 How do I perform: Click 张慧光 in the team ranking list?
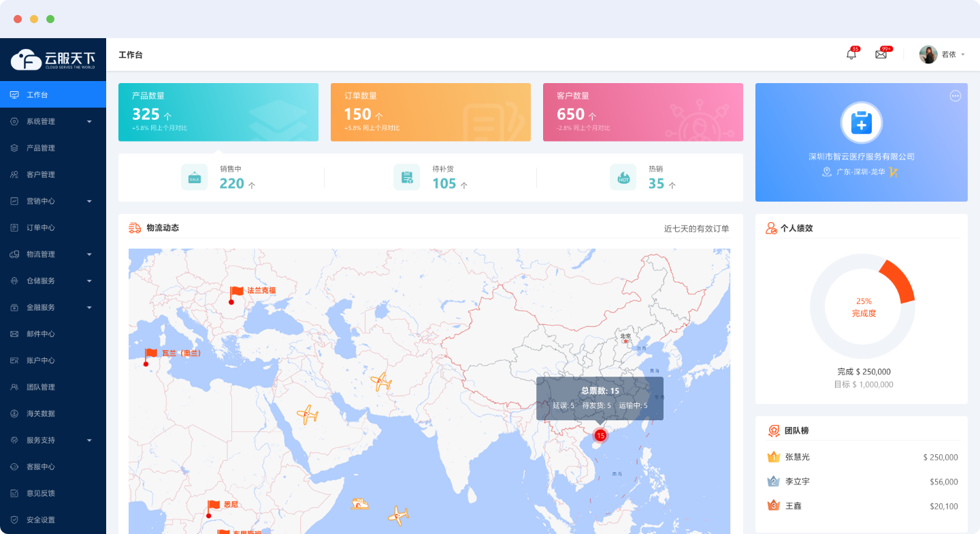coord(797,457)
